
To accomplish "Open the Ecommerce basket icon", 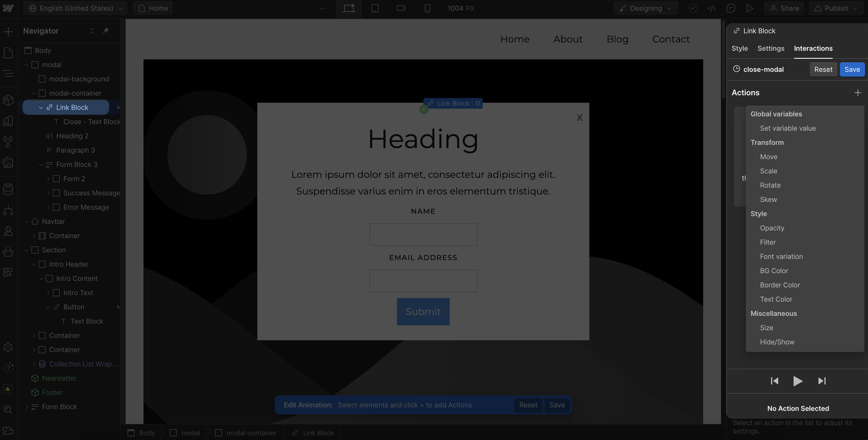I will (8, 252).
